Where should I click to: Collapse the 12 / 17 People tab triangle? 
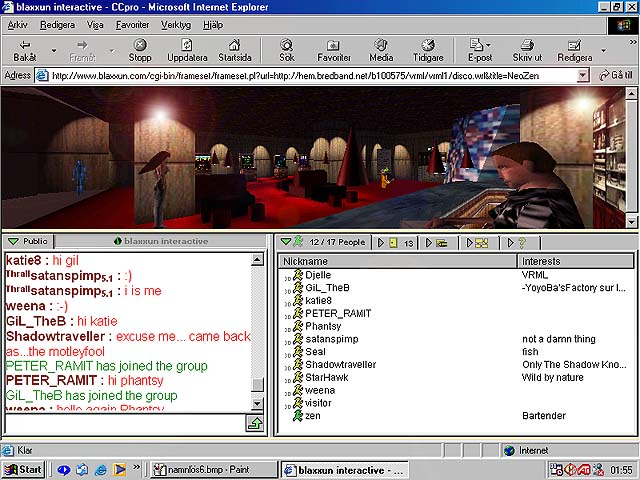[x=286, y=242]
